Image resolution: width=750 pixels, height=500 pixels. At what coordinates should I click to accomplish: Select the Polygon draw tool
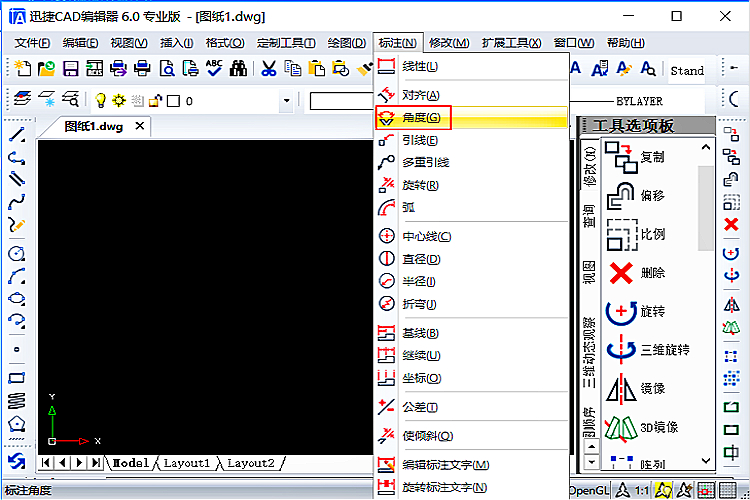pyautogui.click(x=17, y=423)
